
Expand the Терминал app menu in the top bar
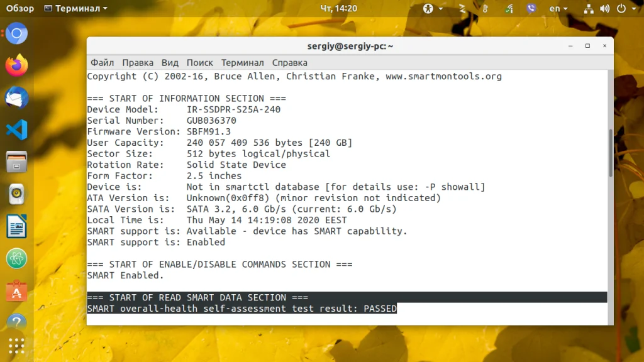[75, 9]
